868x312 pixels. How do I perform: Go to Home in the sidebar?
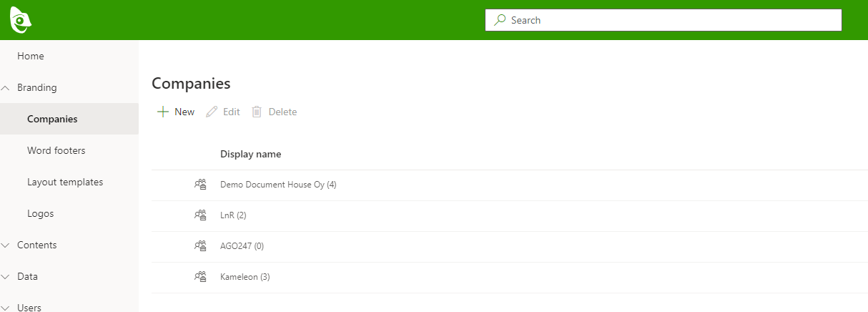click(x=69, y=56)
